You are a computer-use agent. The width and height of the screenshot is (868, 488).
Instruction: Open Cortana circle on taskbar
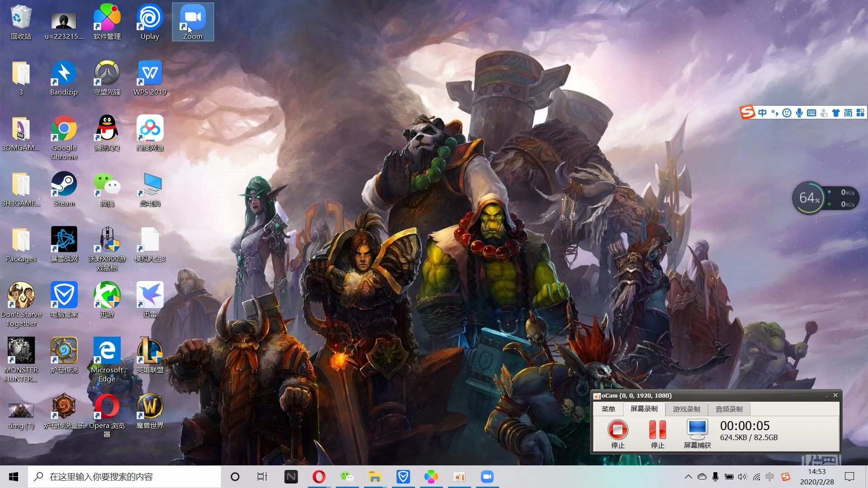click(235, 477)
